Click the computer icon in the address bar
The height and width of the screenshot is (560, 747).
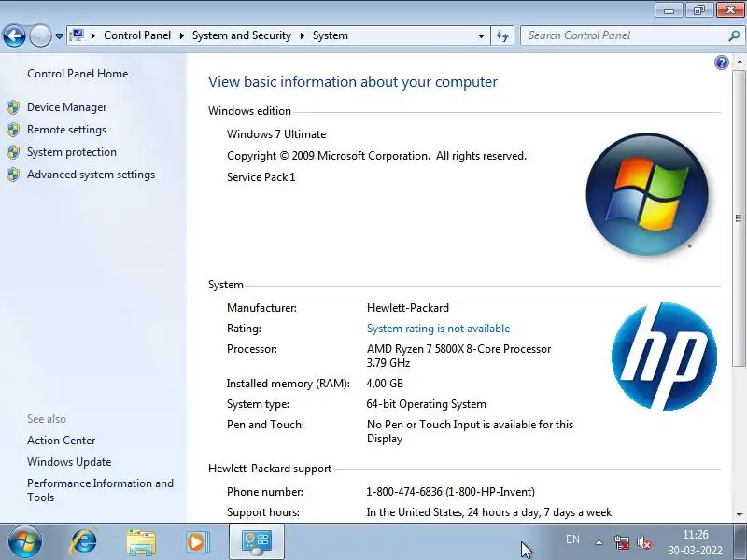point(77,35)
